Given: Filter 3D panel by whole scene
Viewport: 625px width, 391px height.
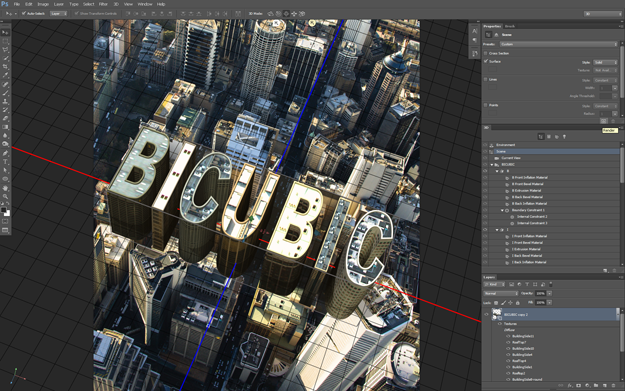Looking at the screenshot, I should pos(541,137).
